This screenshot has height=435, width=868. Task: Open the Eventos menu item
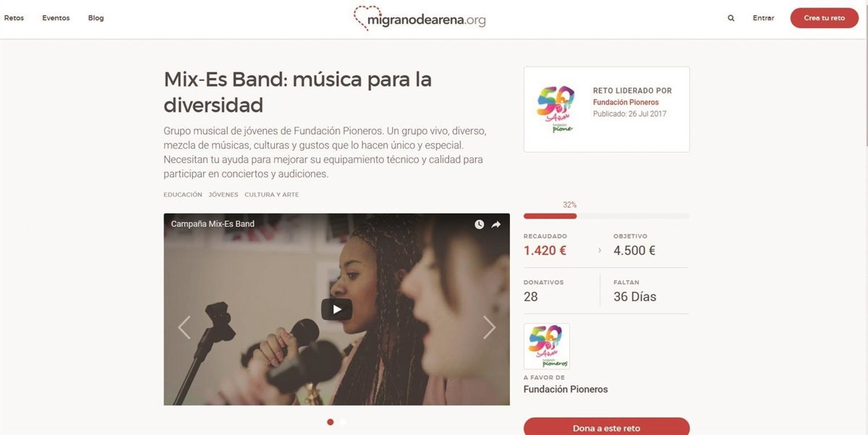click(56, 18)
